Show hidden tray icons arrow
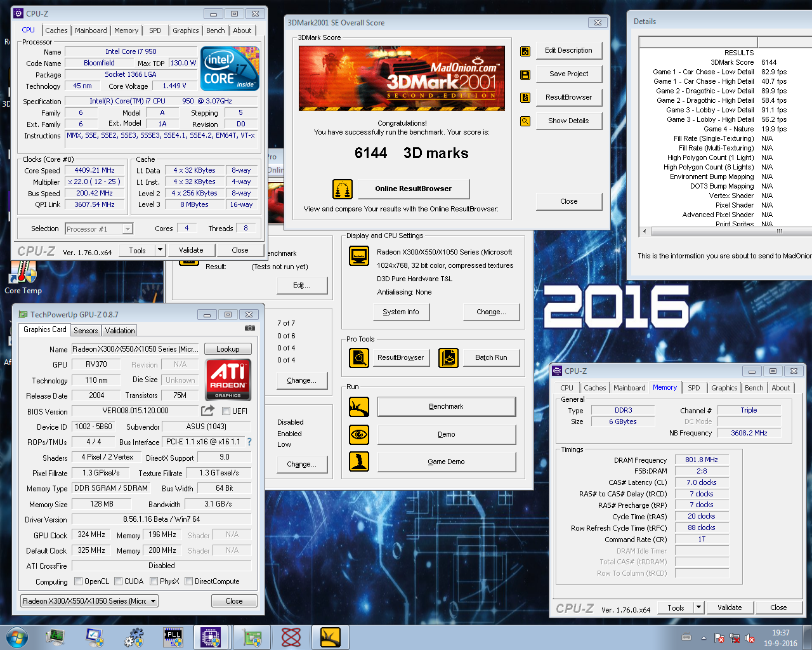The height and width of the screenshot is (650, 812). coord(703,638)
